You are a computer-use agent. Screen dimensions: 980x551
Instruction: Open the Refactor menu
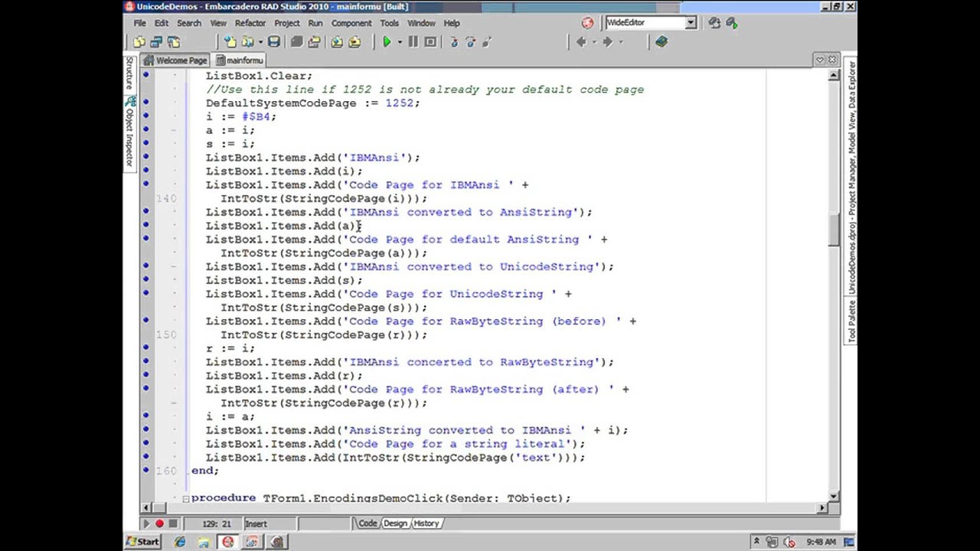[250, 23]
